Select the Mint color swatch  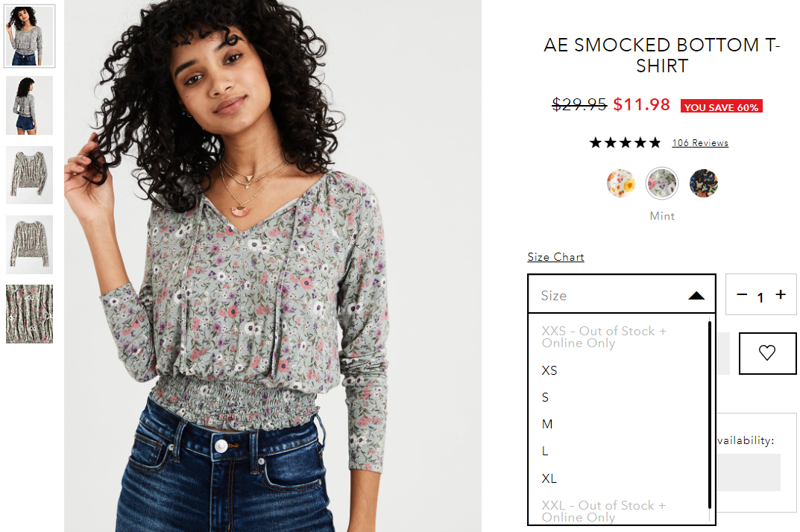pyautogui.click(x=662, y=183)
